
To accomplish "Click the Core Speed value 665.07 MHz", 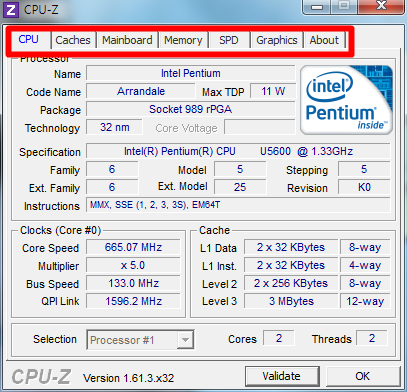I will tap(133, 247).
